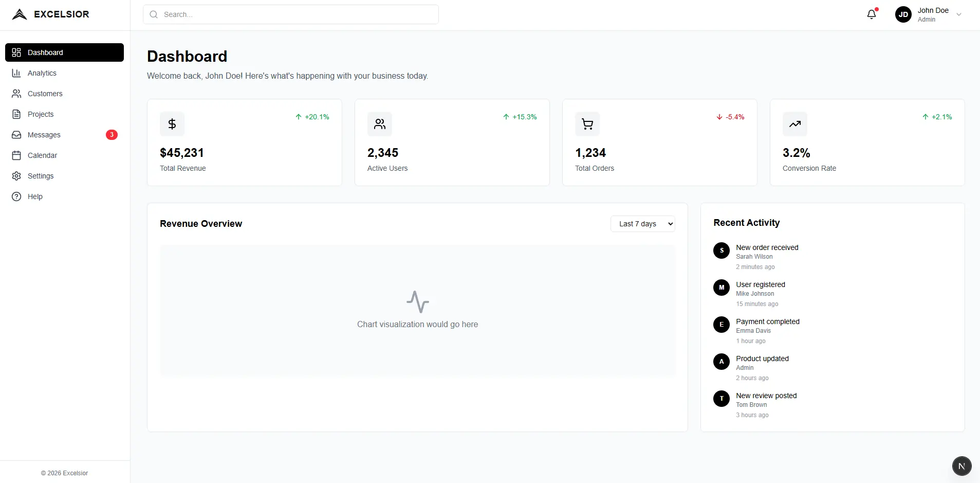Click the Excelsior logo

(50, 14)
